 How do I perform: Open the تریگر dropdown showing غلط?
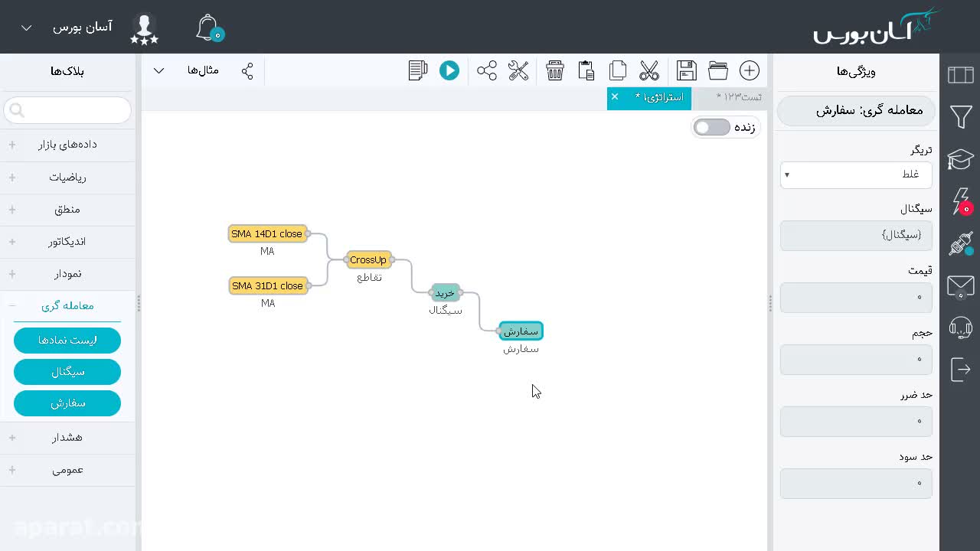coord(856,174)
